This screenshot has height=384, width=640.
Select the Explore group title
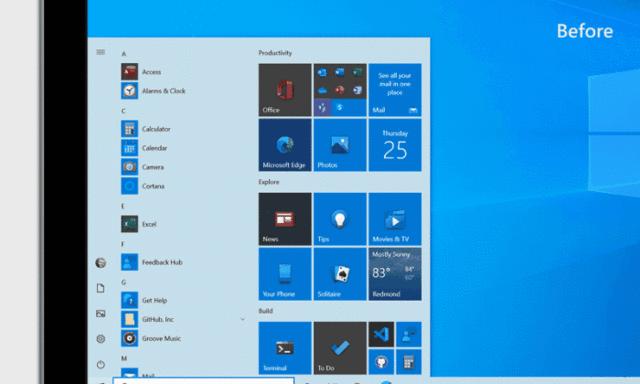(269, 182)
